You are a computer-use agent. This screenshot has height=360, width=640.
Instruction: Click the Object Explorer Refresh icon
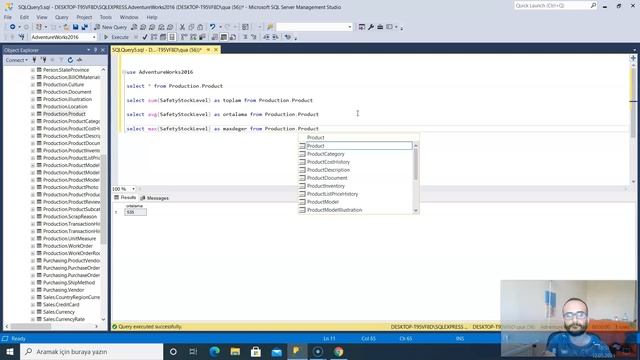click(70, 60)
